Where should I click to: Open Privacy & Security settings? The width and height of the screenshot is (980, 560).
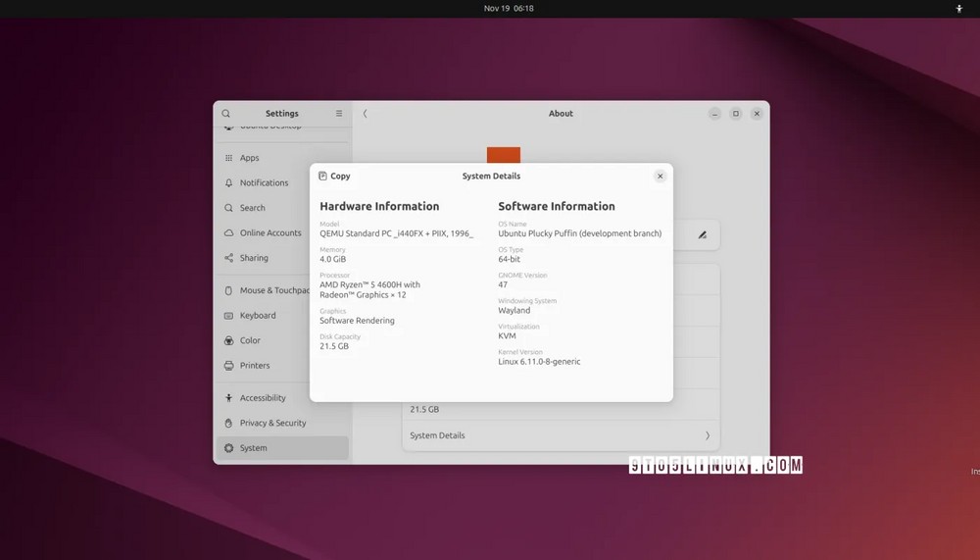click(282, 423)
